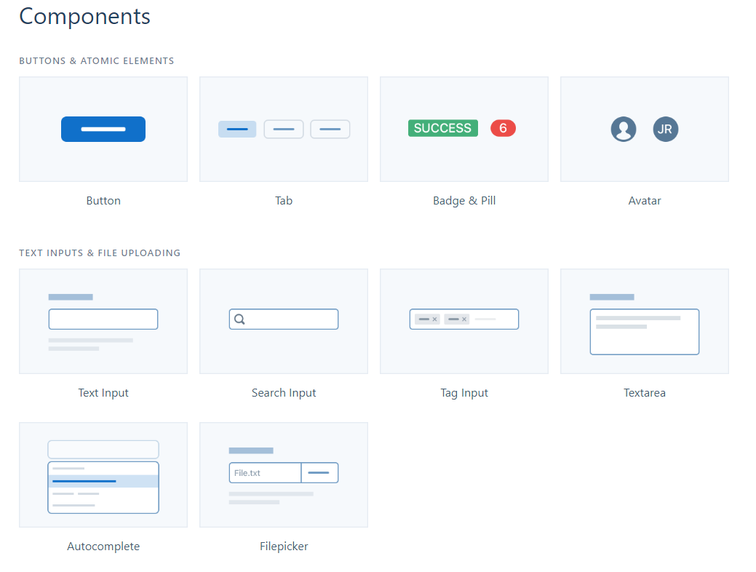The width and height of the screenshot is (756, 572).
Task: Select the highlighted option in Autocomplete dropdown preview
Action: click(103, 481)
